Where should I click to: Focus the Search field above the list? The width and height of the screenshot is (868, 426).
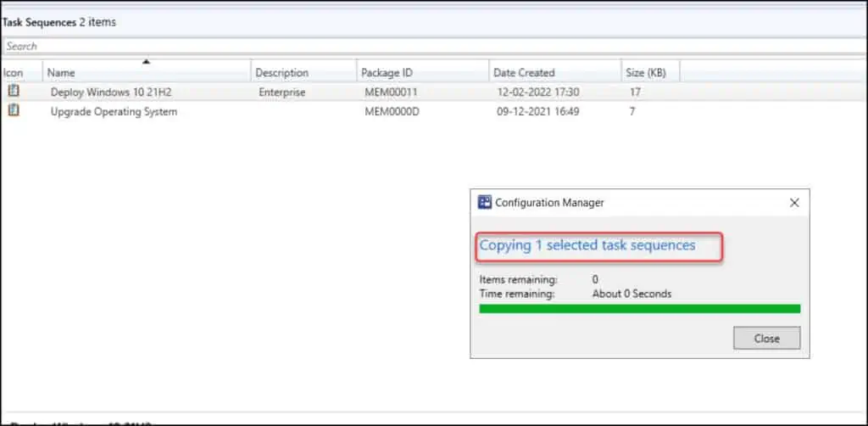point(433,46)
